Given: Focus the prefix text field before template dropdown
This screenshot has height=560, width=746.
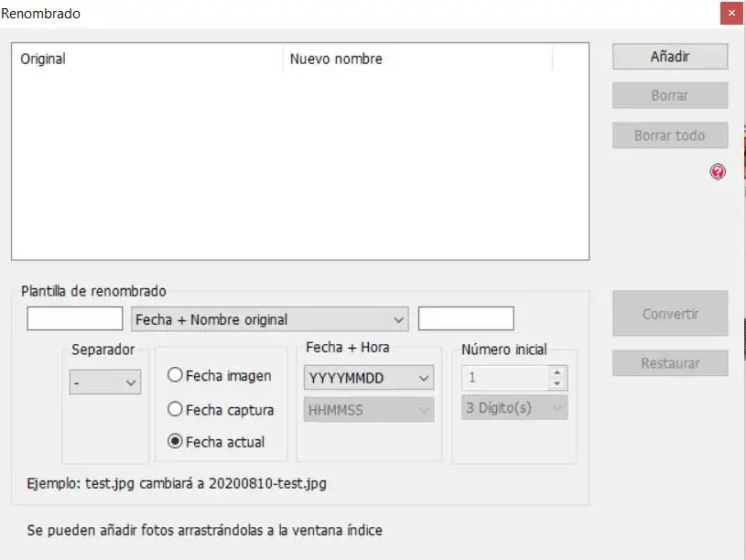Looking at the screenshot, I should coord(75,318).
